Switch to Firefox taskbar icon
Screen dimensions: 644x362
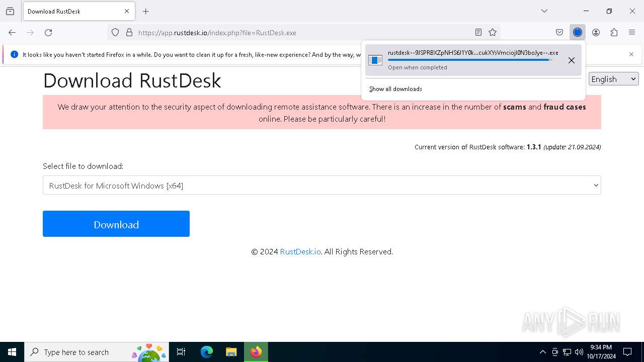point(256,352)
